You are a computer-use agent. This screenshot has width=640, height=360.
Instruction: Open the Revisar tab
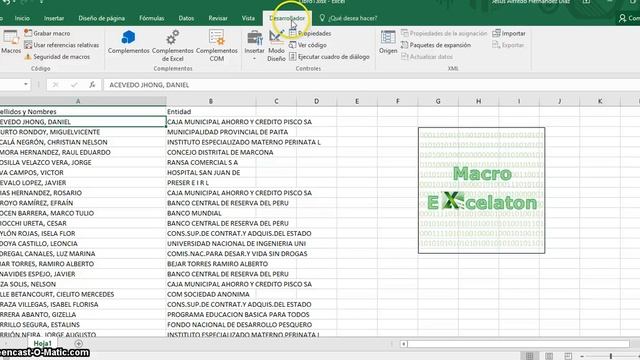[x=218, y=18]
